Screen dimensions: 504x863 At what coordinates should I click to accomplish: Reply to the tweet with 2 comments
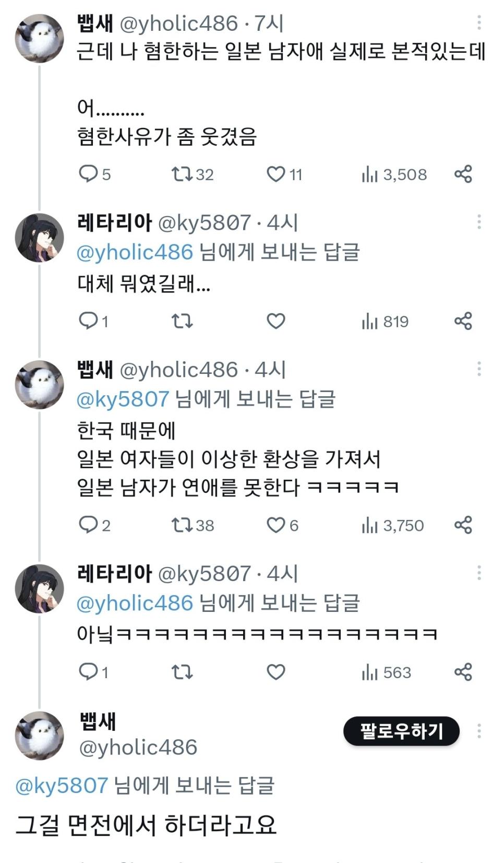point(88,525)
